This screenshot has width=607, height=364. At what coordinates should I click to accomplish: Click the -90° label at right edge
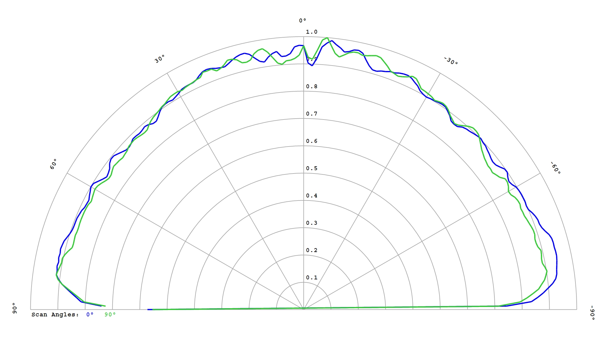click(592, 313)
